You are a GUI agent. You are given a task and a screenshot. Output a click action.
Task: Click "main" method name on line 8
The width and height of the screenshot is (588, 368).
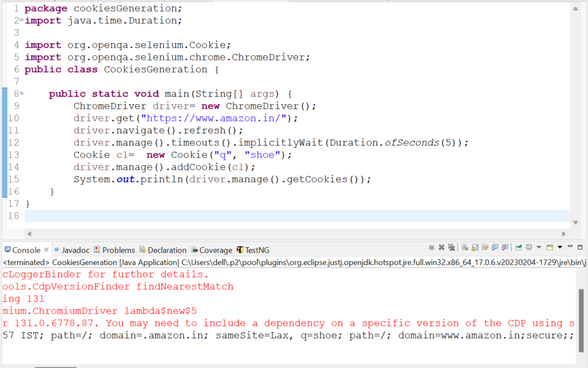pyautogui.click(x=177, y=94)
